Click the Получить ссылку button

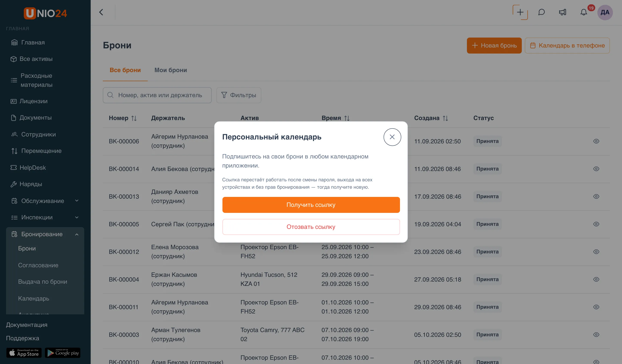pyautogui.click(x=311, y=205)
